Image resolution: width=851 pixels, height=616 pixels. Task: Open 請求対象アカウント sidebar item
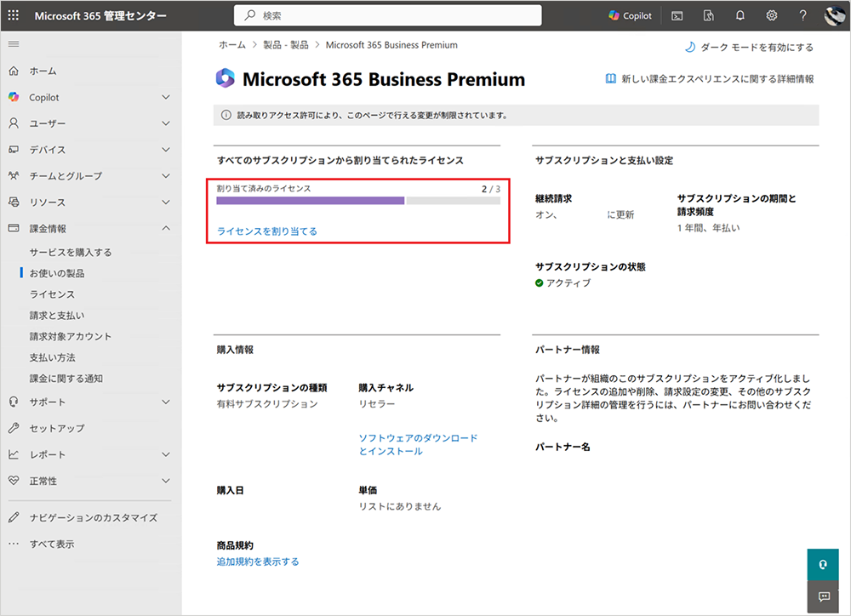71,336
